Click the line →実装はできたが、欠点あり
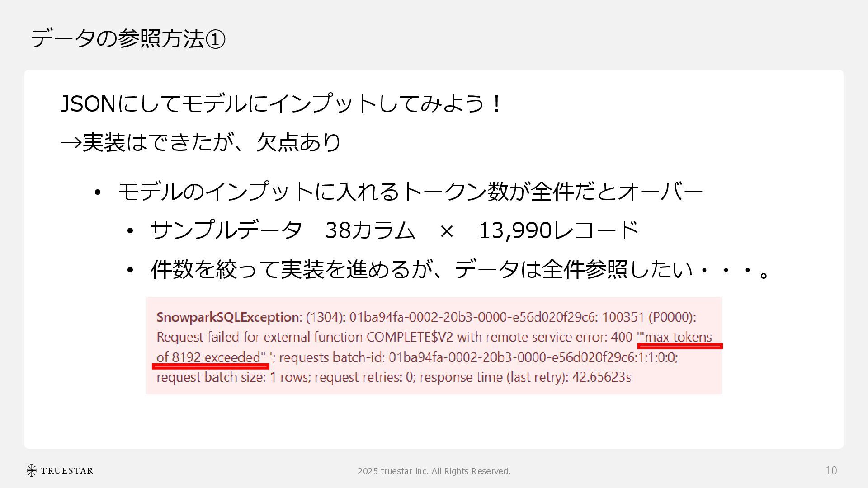This screenshot has height=488, width=868. pyautogui.click(x=201, y=142)
